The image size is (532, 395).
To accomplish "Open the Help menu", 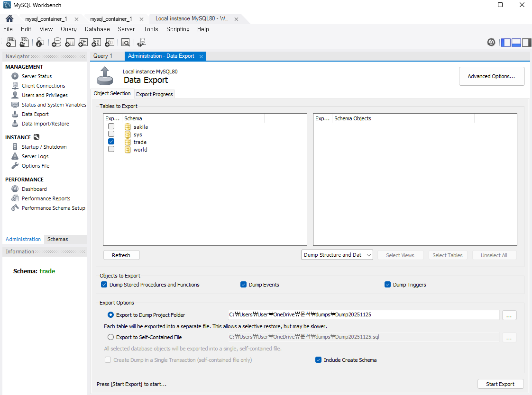I will coord(203,29).
